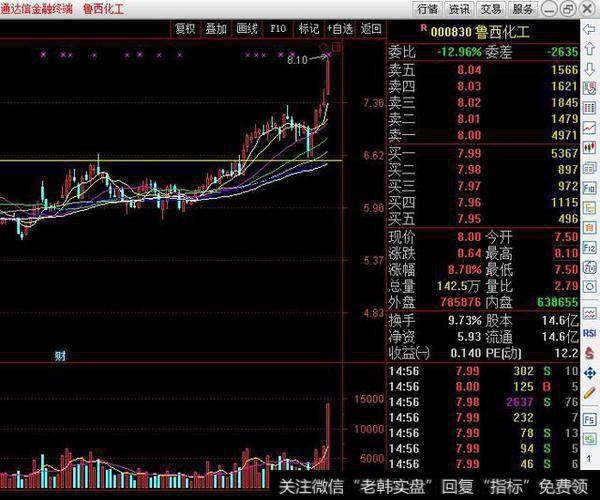Click the 画线 draw-line button
This screenshot has width=600, height=500.
247,29
